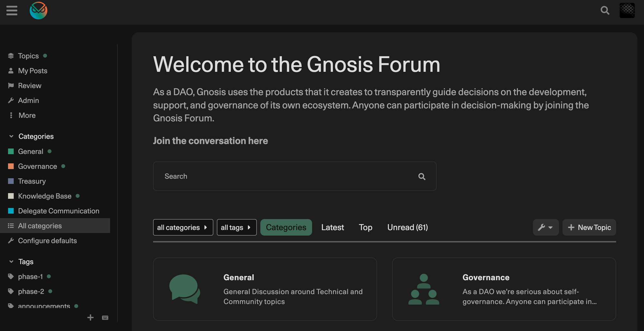Open the phase-1 tag
644x331 pixels.
pyautogui.click(x=30, y=277)
